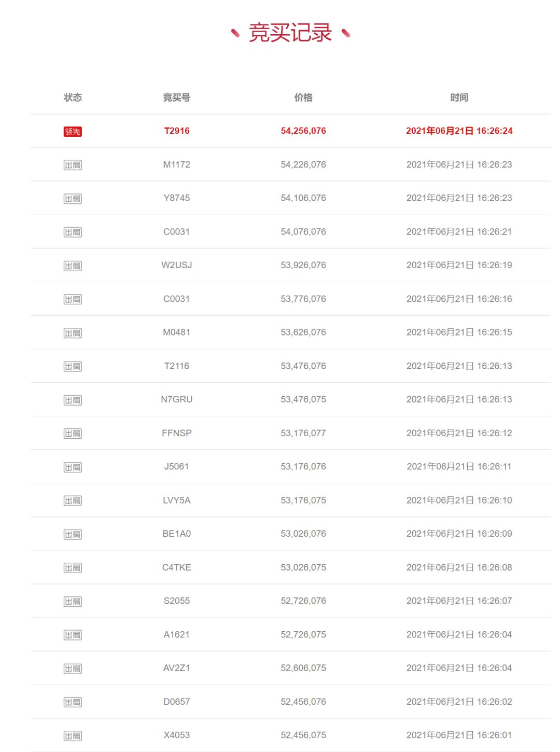
Task: Click the 出局 badge beside W2USJ
Action: [73, 266]
